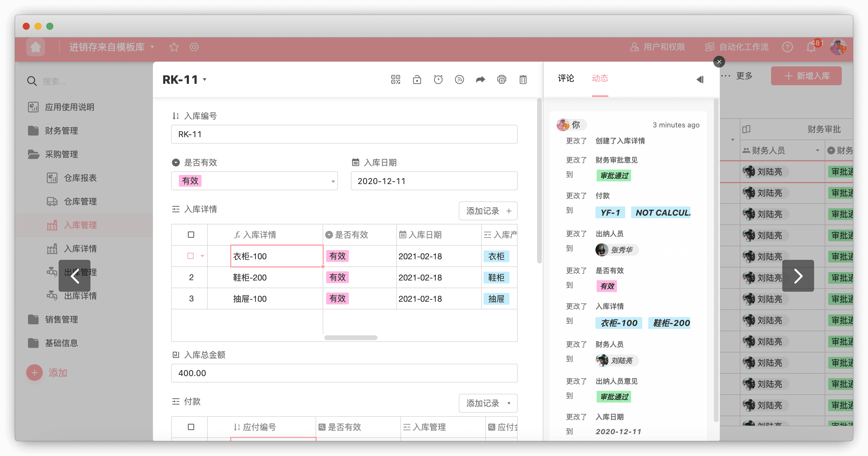Open 入库详情 in the sidebar
Screen dimensions: 868x456
(72, 249)
